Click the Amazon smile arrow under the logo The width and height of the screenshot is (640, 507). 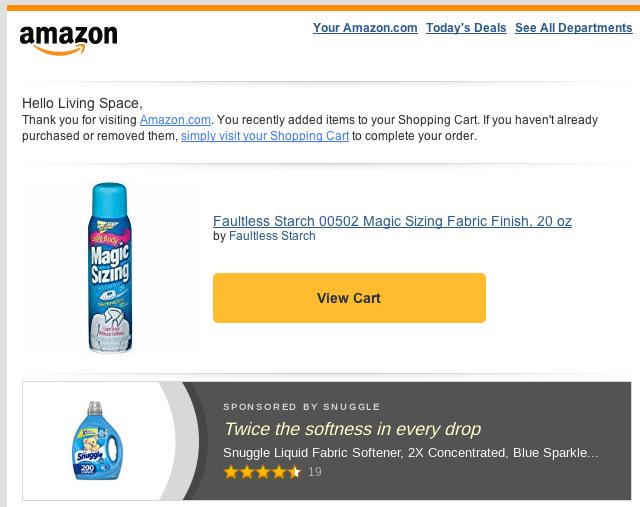(60, 49)
